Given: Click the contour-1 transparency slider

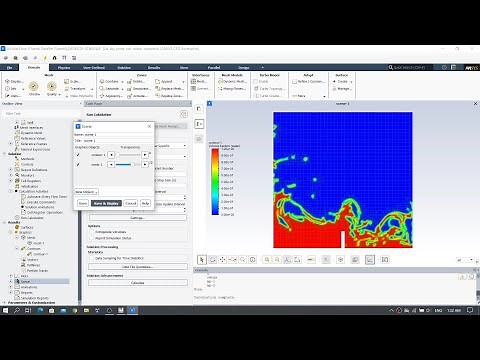Looking at the screenshot, I should point(128,155).
